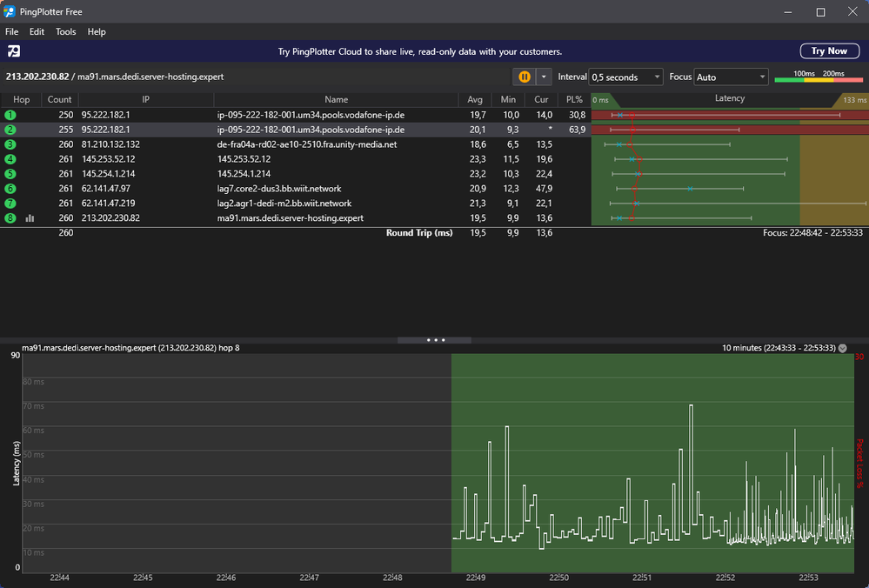Click the PingPlotter Cloud logo in banner
The height and width of the screenshot is (588, 869).
(x=14, y=51)
